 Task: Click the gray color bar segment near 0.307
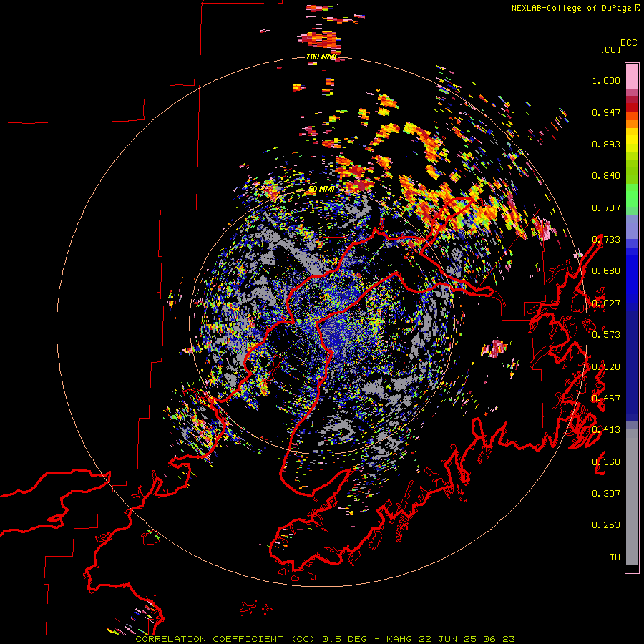(x=632, y=497)
